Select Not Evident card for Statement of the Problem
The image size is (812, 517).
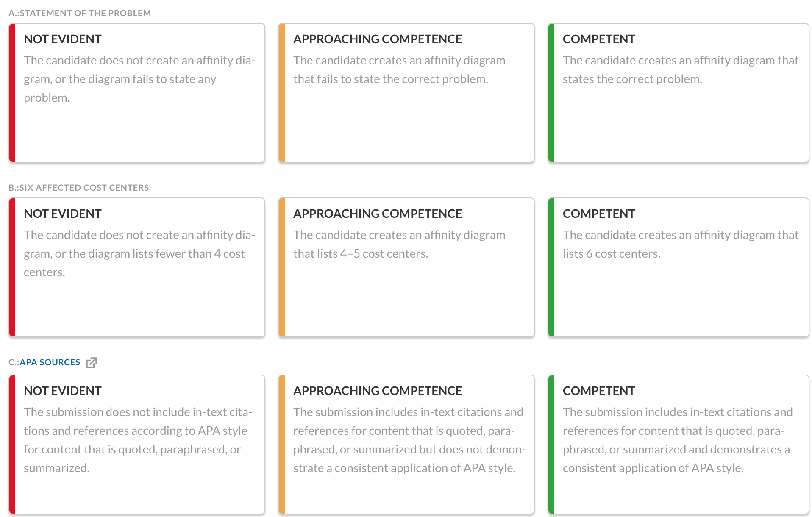137,93
